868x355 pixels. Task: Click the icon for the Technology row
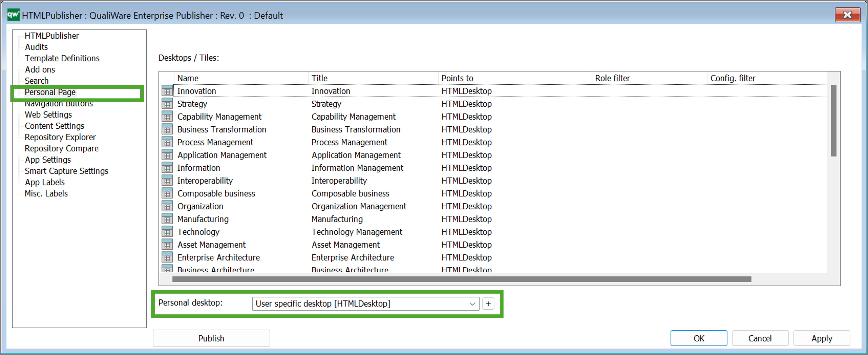(167, 232)
